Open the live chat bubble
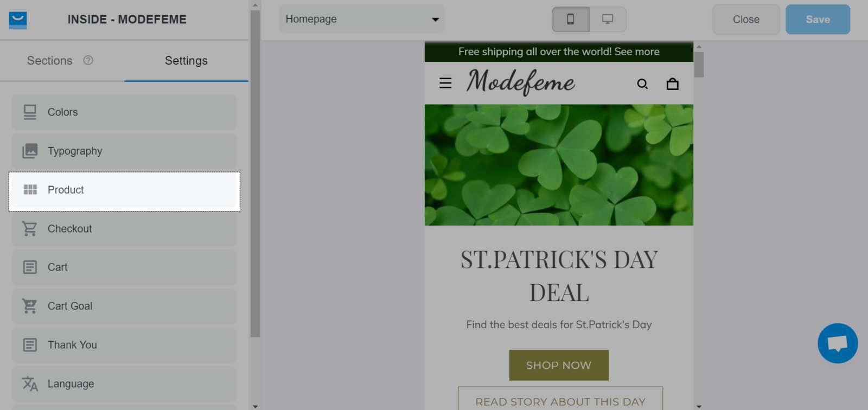Image resolution: width=868 pixels, height=410 pixels. coord(838,343)
